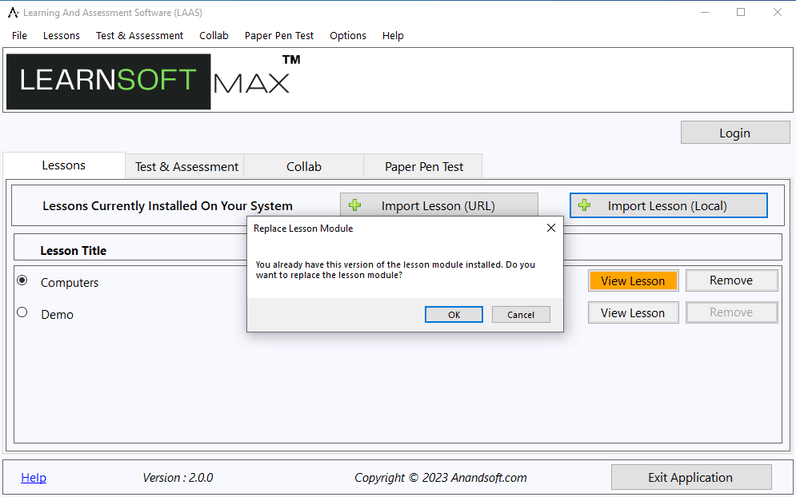
Task: Minimize the LAAS window
Action: pyautogui.click(x=705, y=12)
